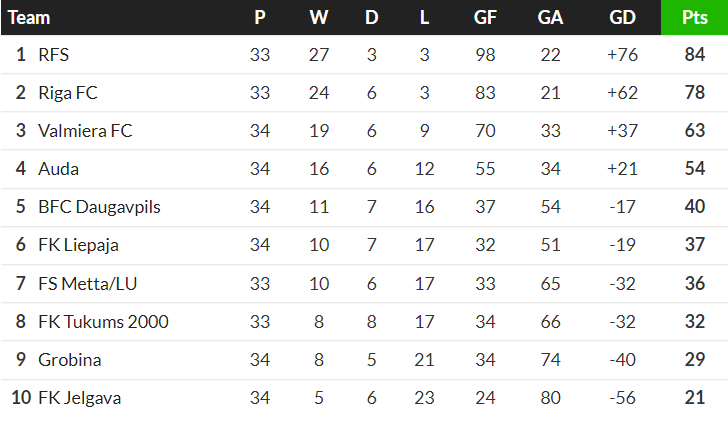Open FK Tukums 2000 entry
Viewport: 728px width, 425px height.
coord(103,322)
